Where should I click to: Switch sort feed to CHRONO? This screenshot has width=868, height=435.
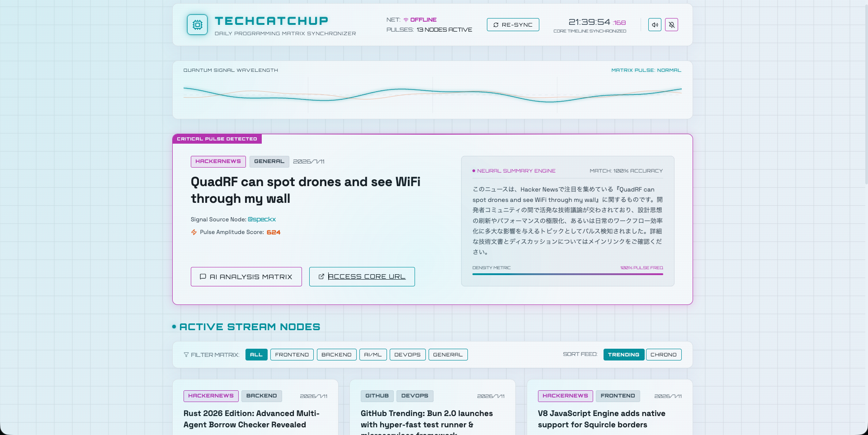click(x=664, y=355)
